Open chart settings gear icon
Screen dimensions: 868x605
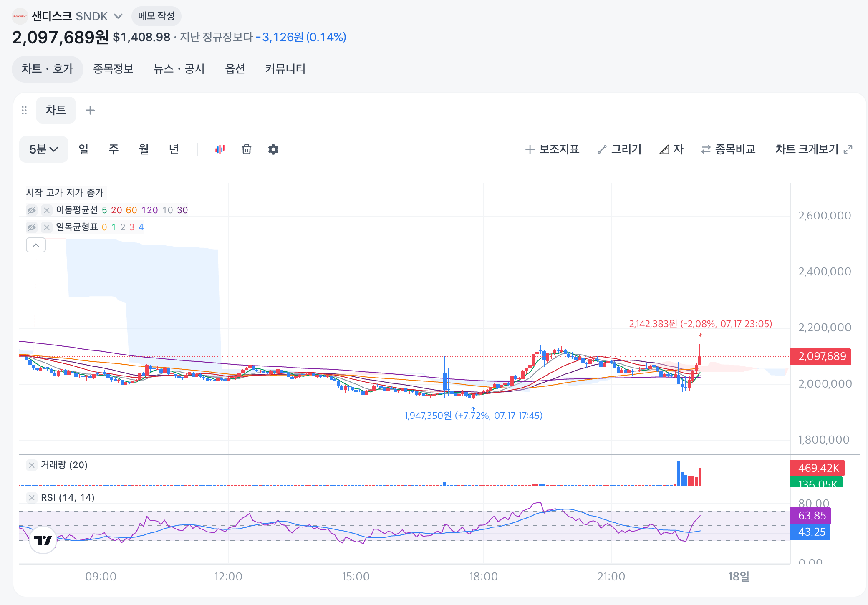(273, 149)
